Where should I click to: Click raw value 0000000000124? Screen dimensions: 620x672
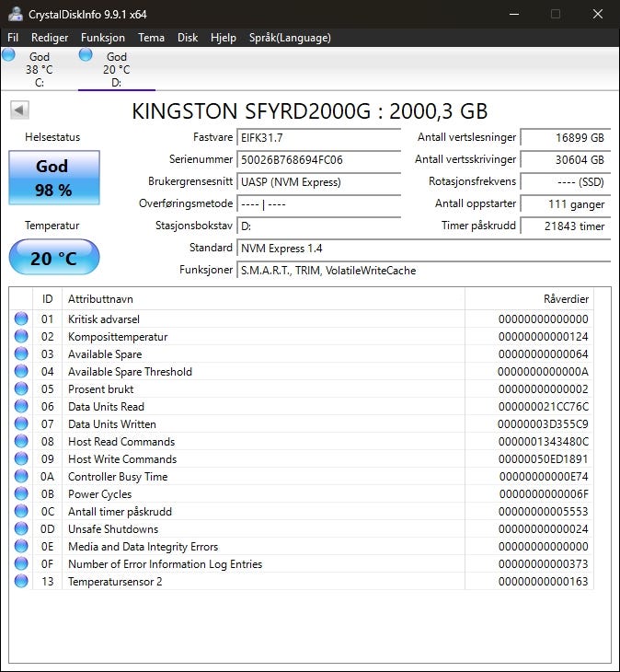coord(544,336)
